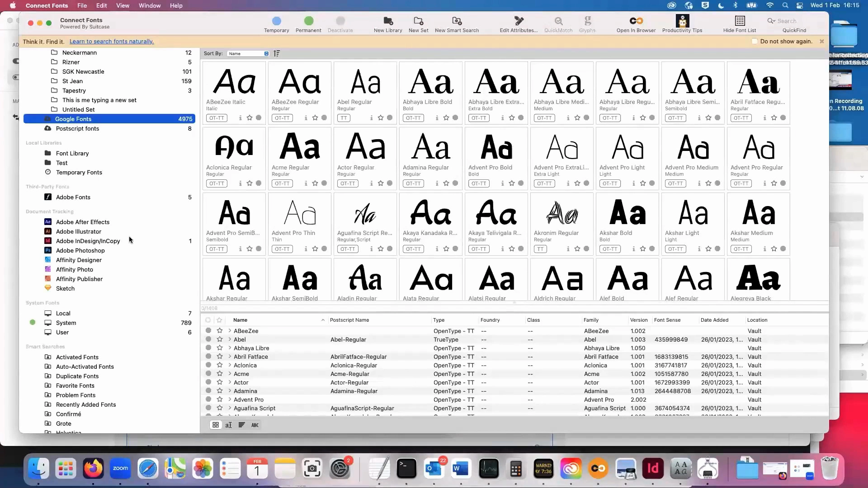Open in Browser toolbar icon
This screenshot has height=488, width=868.
pos(636,24)
